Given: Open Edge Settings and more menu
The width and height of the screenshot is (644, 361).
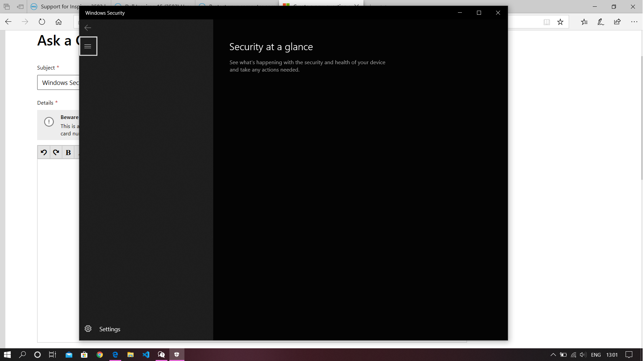Looking at the screenshot, I should [634, 22].
